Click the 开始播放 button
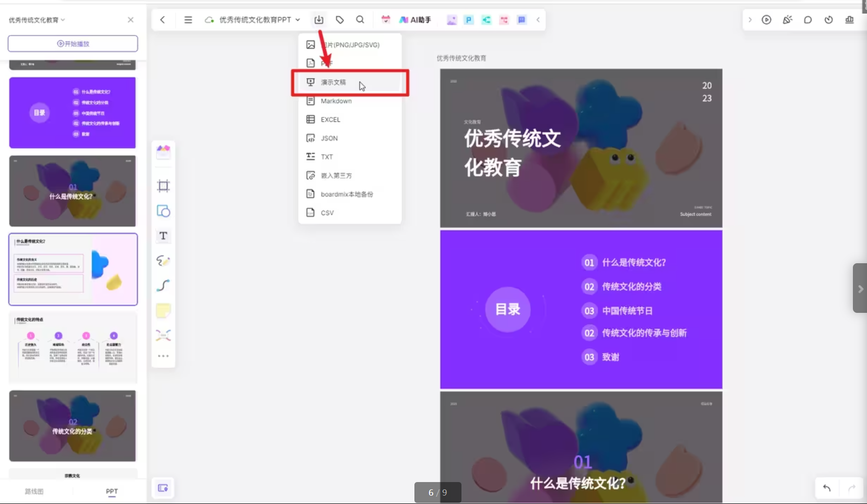This screenshot has width=867, height=504. (73, 44)
